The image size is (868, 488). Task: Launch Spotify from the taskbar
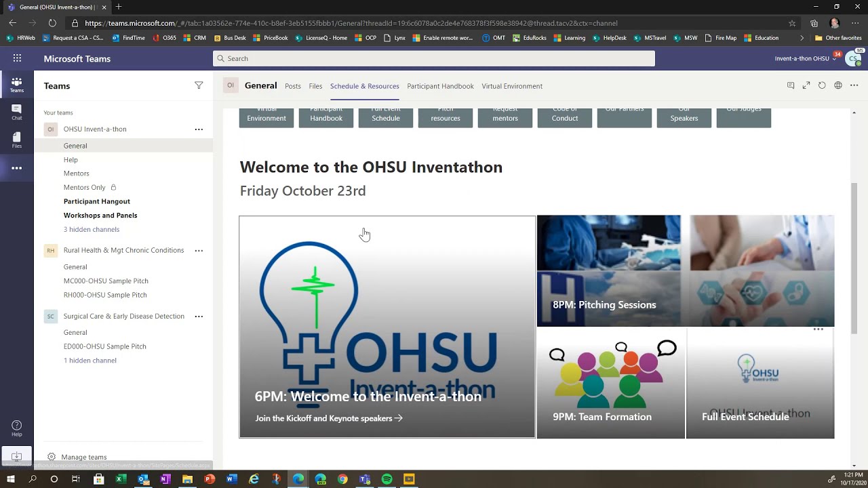387,479
